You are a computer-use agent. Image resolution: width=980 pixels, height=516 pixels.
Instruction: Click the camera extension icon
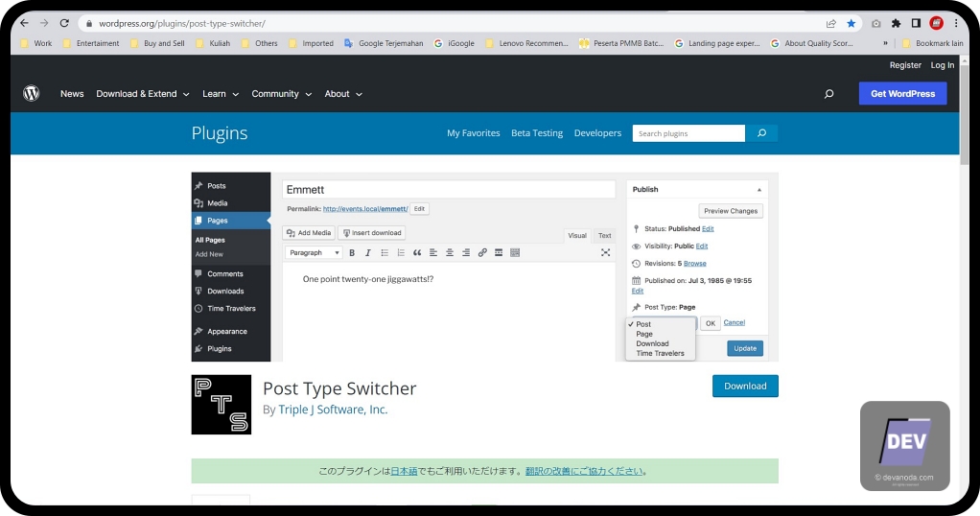[875, 23]
